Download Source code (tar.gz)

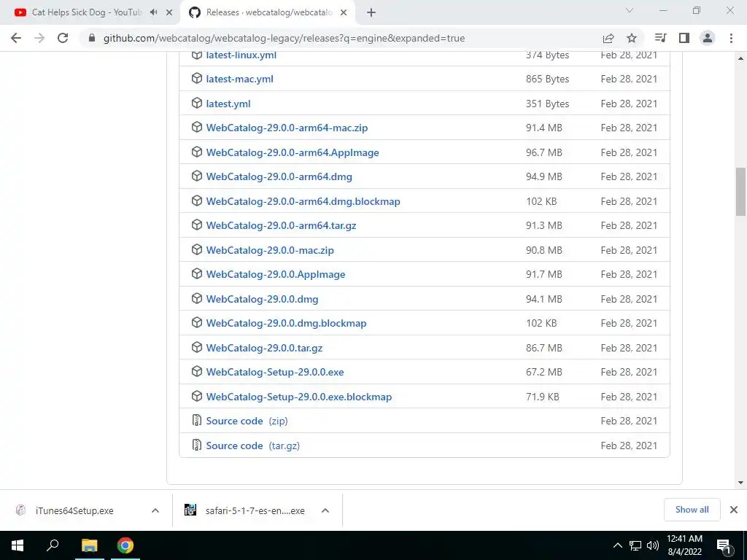tap(253, 446)
